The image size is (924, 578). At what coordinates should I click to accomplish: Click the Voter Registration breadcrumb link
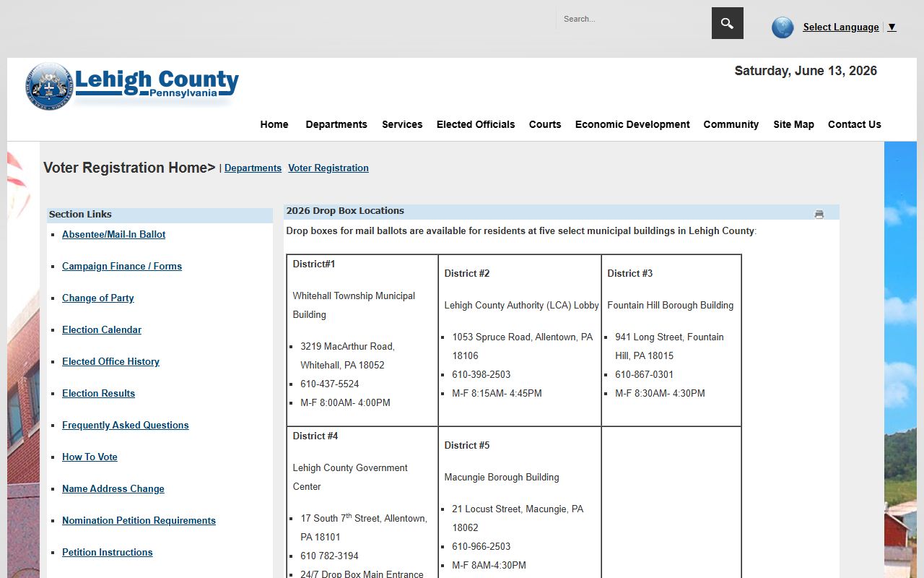(328, 168)
